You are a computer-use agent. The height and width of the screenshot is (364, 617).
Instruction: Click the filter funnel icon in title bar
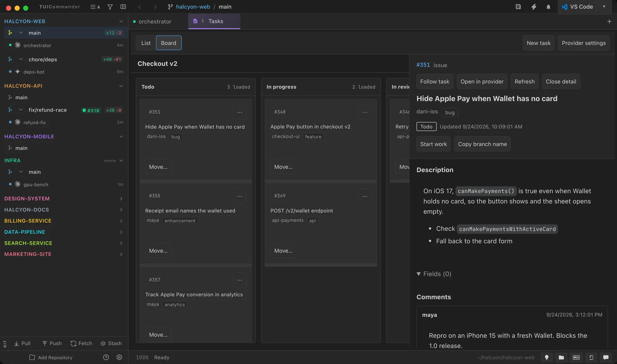click(x=110, y=7)
